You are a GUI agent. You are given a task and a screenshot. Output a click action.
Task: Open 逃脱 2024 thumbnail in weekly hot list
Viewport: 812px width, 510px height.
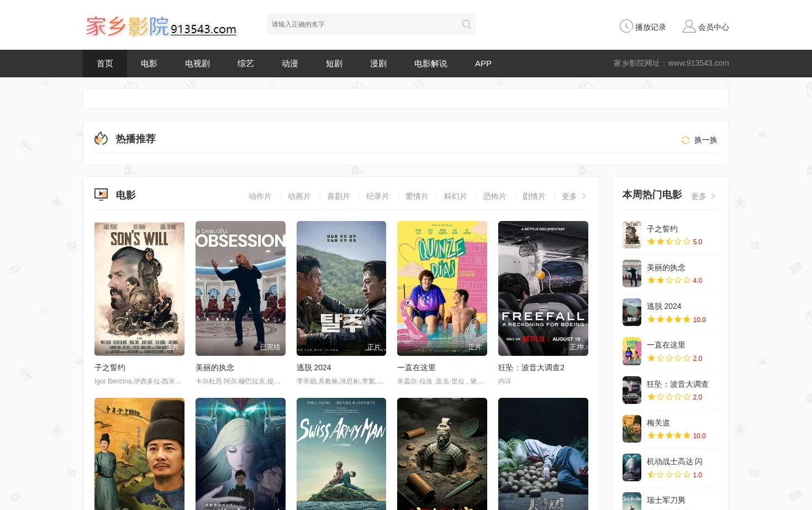pyautogui.click(x=632, y=312)
